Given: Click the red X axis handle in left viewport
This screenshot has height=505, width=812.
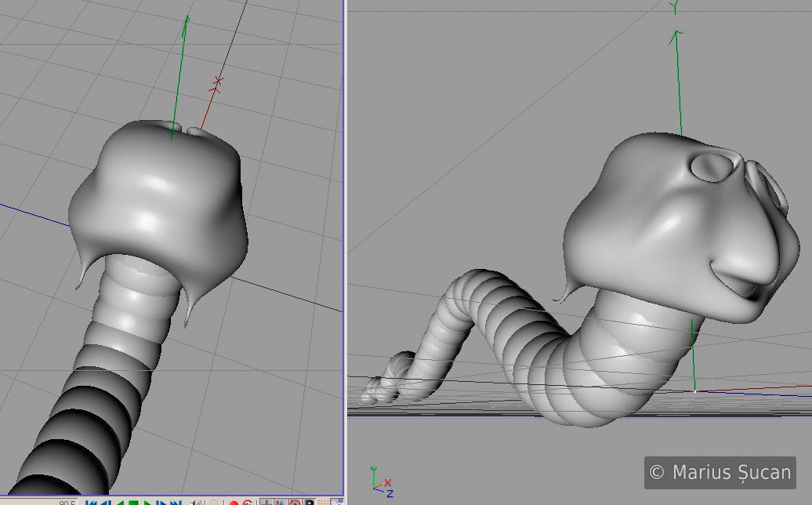Looking at the screenshot, I should (x=217, y=82).
